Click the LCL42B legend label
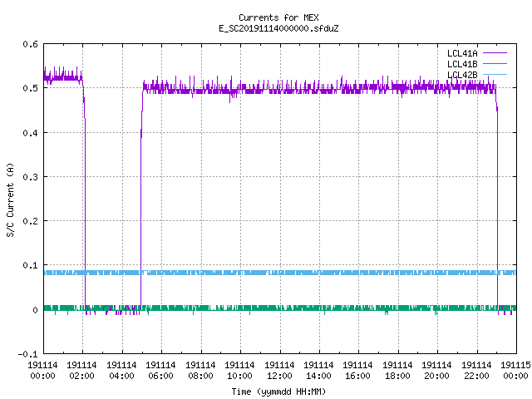The image size is (532, 399). [462, 75]
